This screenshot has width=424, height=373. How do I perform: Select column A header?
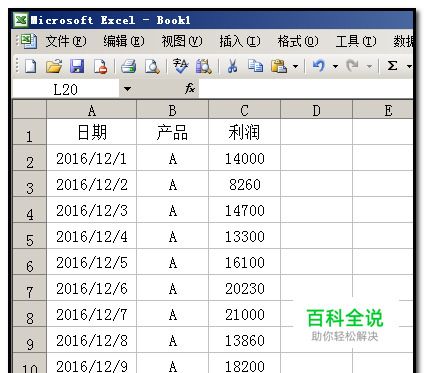(x=92, y=110)
